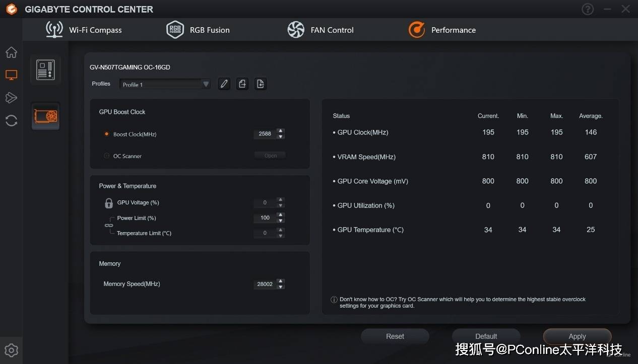Select the OC Scanner radio button

tap(106, 156)
